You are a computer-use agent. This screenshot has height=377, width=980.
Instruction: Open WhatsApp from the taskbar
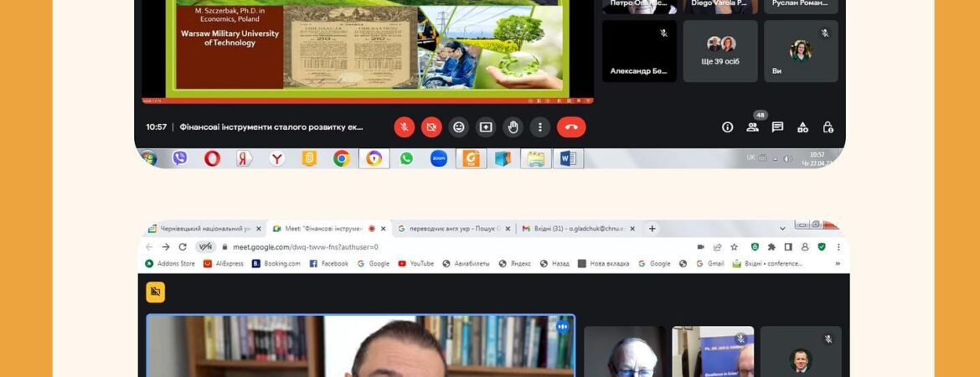[406, 158]
